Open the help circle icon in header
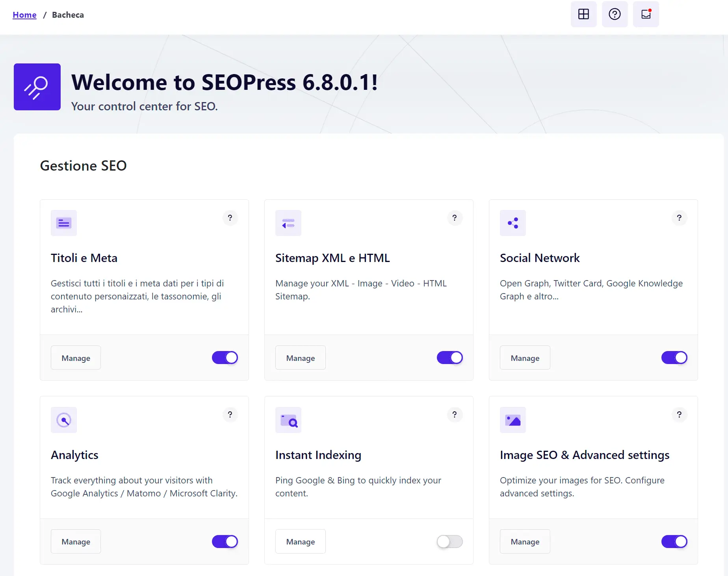The image size is (728, 576). [615, 14]
